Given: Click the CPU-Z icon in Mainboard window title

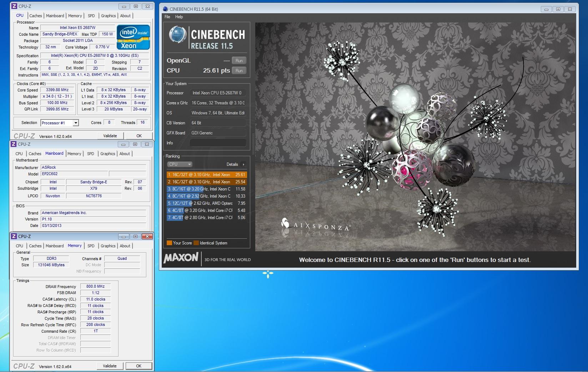Looking at the screenshot, I should pyautogui.click(x=14, y=144).
